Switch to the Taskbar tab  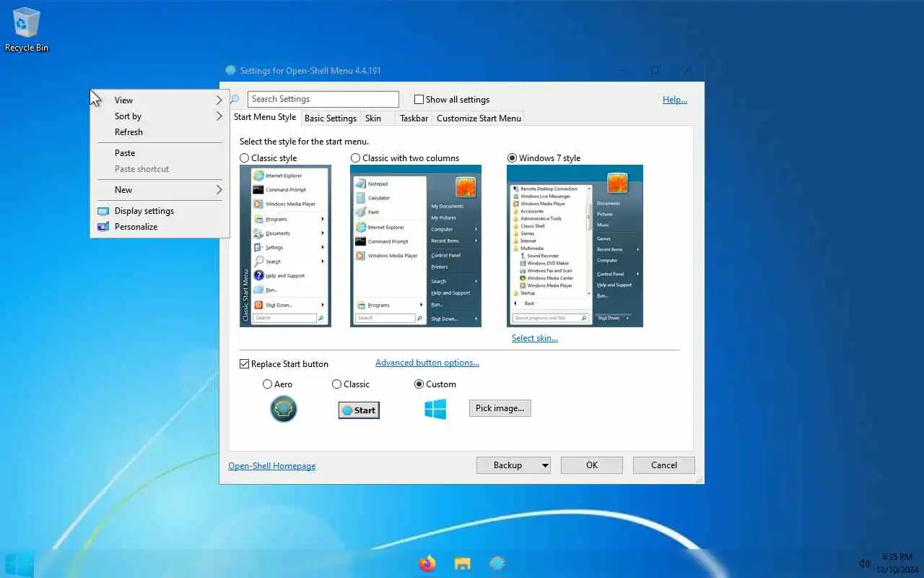[414, 118]
